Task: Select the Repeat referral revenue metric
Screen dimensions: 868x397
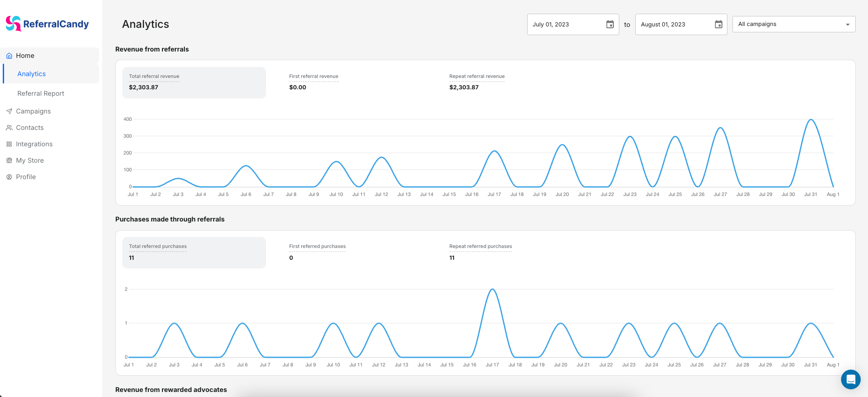Action: coord(477,82)
